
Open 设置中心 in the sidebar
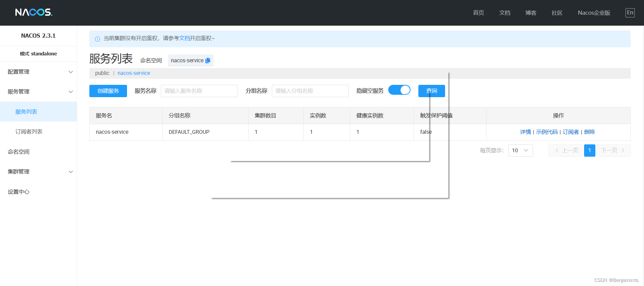(x=38, y=192)
